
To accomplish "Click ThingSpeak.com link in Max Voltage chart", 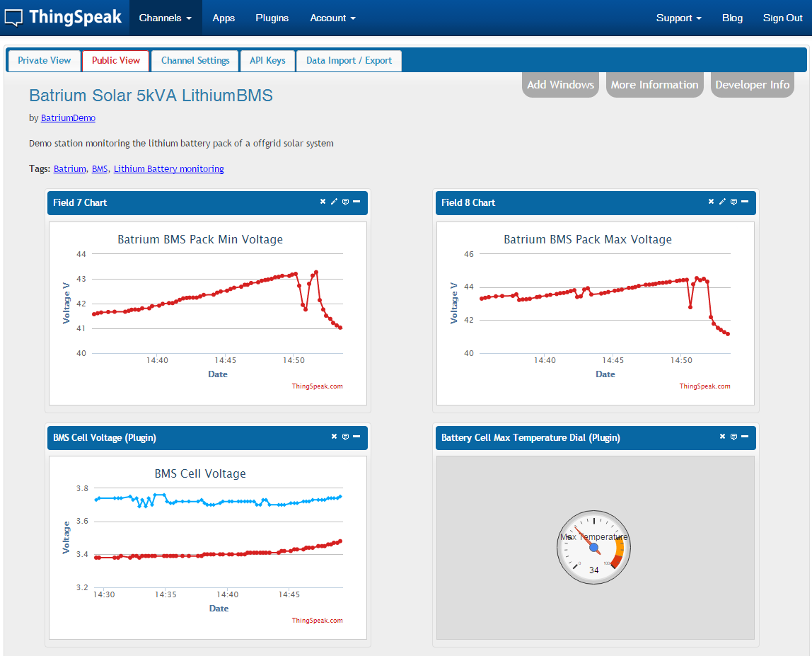I will (704, 386).
